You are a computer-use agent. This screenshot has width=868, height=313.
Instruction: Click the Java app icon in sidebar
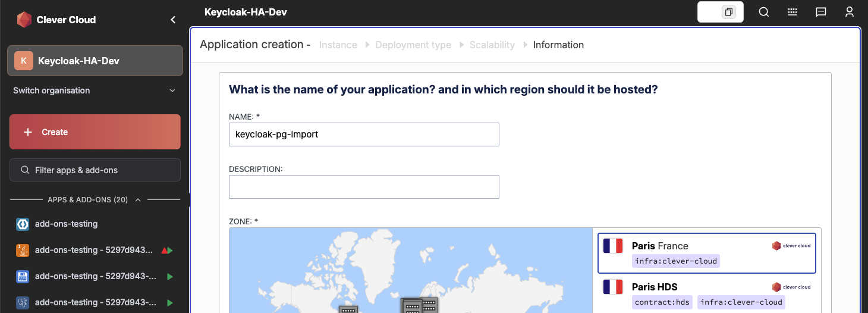(x=23, y=250)
